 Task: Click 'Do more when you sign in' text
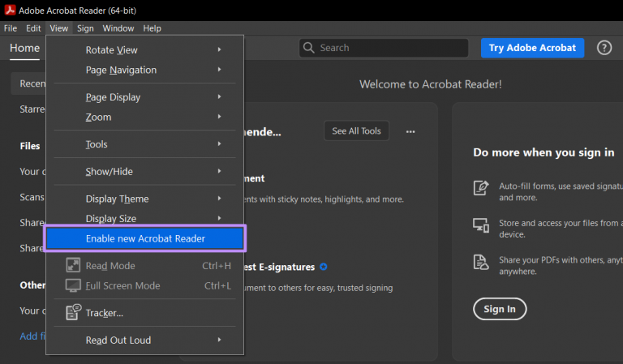(544, 152)
